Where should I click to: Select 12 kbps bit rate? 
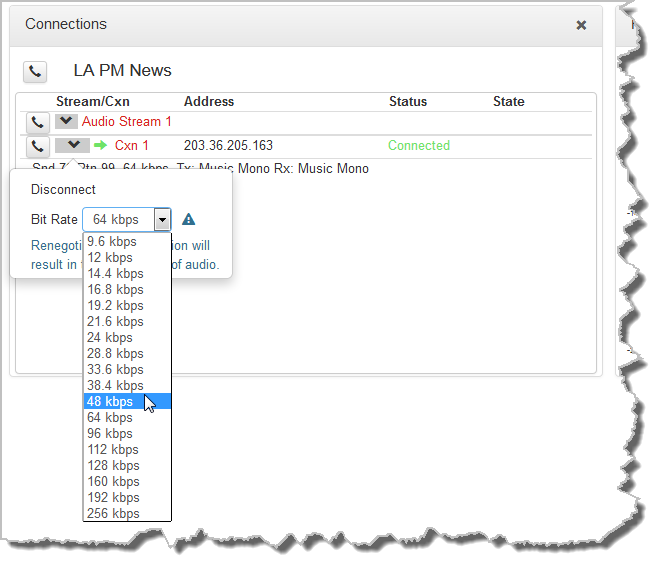(x=127, y=258)
